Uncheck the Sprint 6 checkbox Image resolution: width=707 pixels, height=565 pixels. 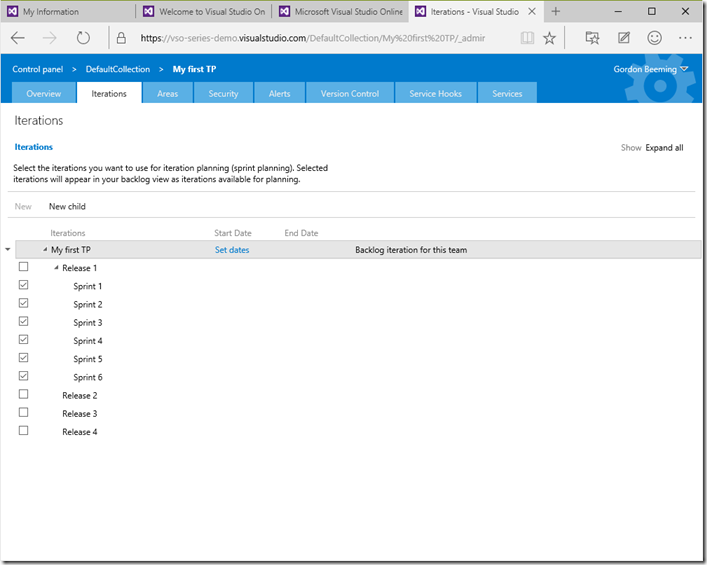pos(23,376)
